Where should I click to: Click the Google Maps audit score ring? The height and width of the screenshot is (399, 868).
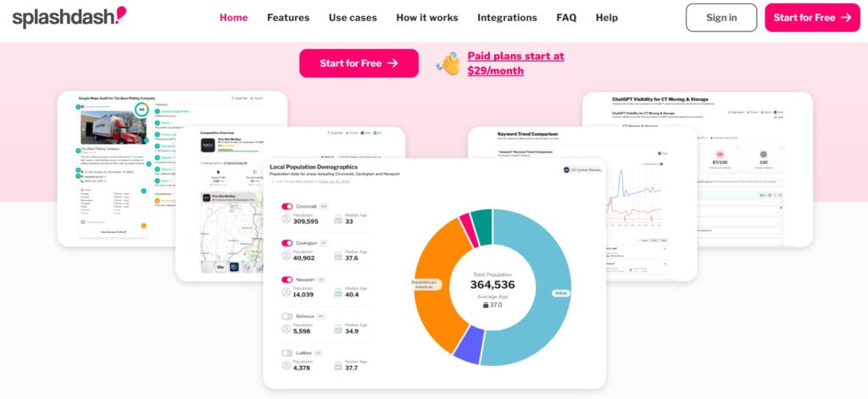point(142,109)
